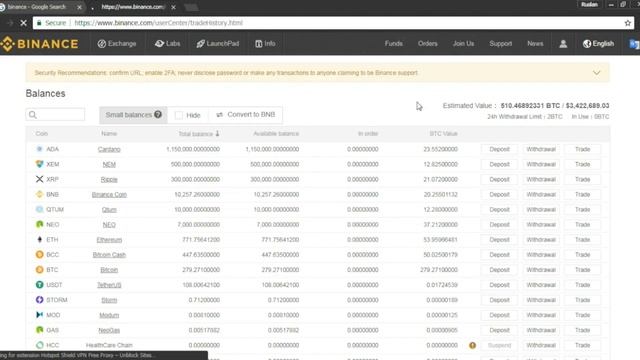
Task: Open the Binance Coin name link
Action: [109, 195]
